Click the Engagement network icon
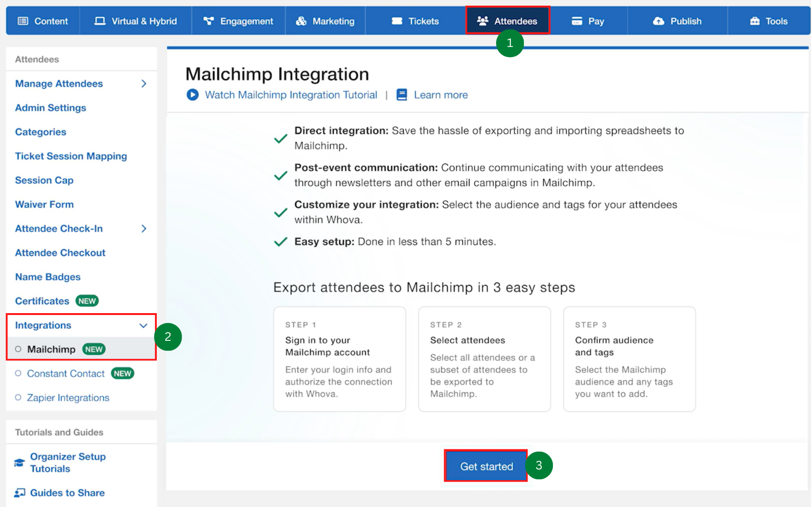The height and width of the screenshot is (507, 812). (x=208, y=21)
